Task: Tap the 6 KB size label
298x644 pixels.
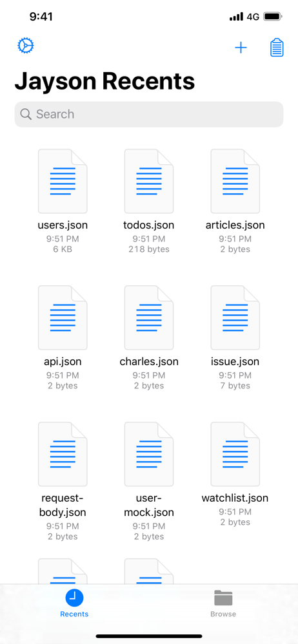Action: click(63, 249)
